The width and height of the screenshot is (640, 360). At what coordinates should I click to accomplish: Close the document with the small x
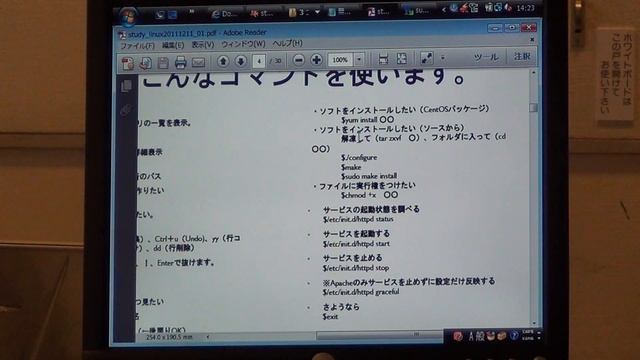click(x=532, y=40)
